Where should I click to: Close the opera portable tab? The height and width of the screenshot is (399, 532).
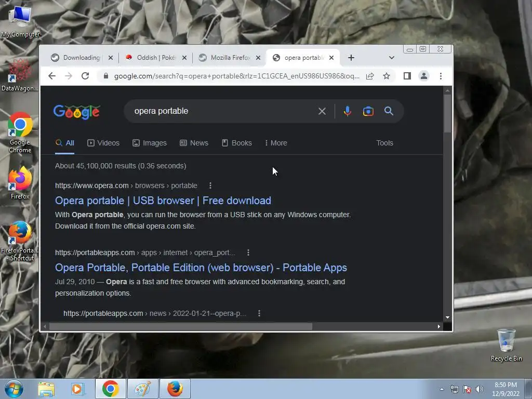tap(332, 58)
